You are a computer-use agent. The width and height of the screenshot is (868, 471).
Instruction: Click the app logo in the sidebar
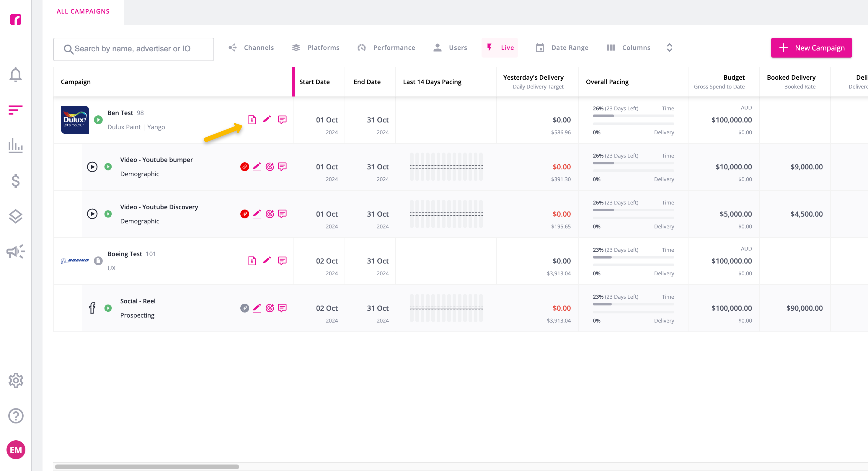[15, 19]
